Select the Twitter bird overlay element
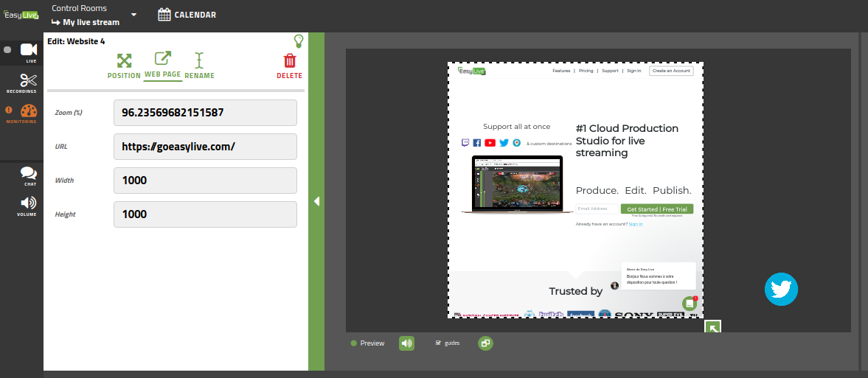868x378 pixels. click(781, 289)
